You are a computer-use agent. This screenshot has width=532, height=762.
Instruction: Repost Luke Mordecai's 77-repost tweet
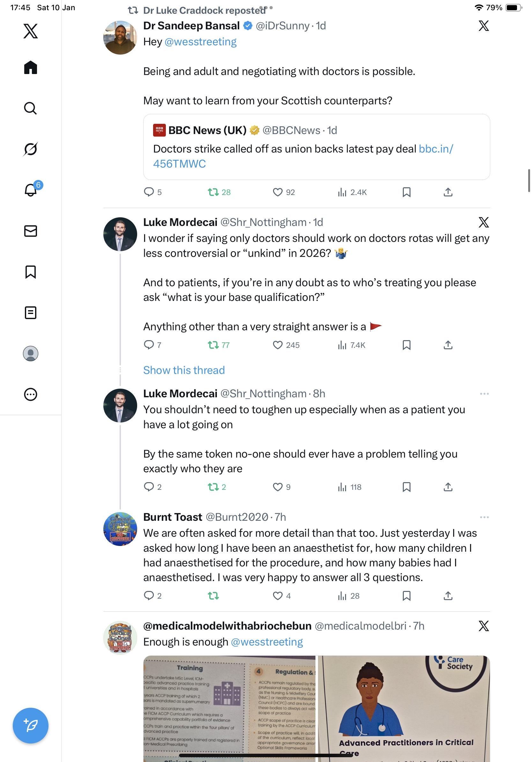[x=213, y=345]
